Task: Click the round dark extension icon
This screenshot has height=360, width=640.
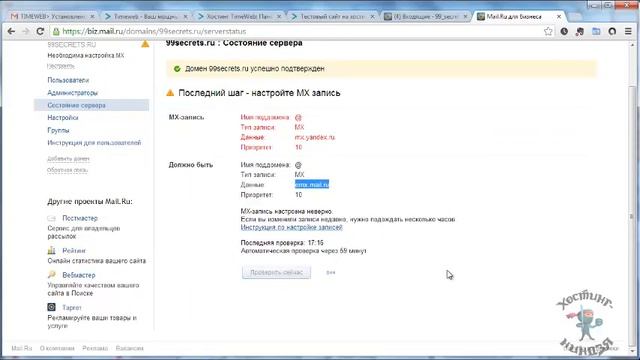Action: [x=612, y=31]
